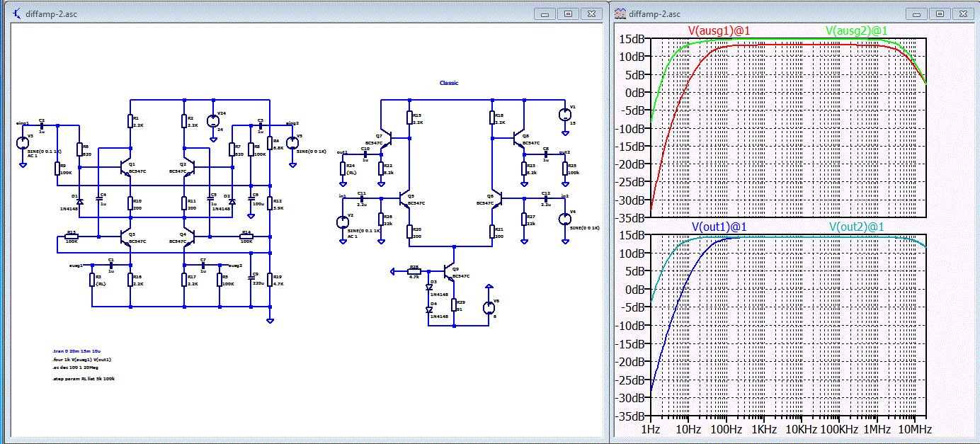
Task: Click the V(out1)@1 trace label
Action: 720,227
